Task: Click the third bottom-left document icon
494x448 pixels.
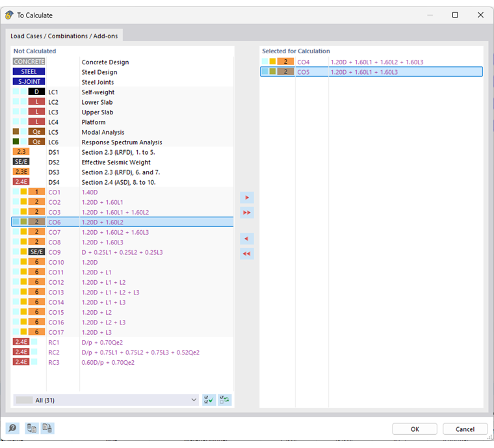Action: tap(47, 428)
